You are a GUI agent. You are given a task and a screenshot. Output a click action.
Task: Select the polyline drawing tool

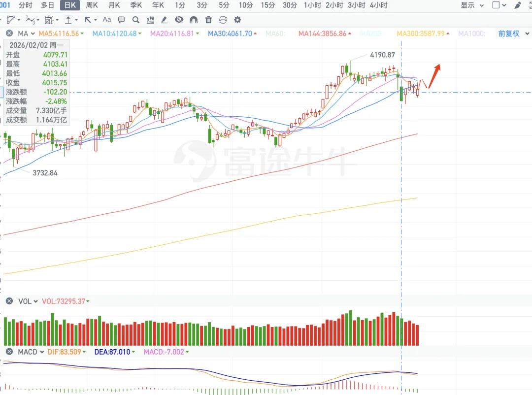tap(11, 20)
